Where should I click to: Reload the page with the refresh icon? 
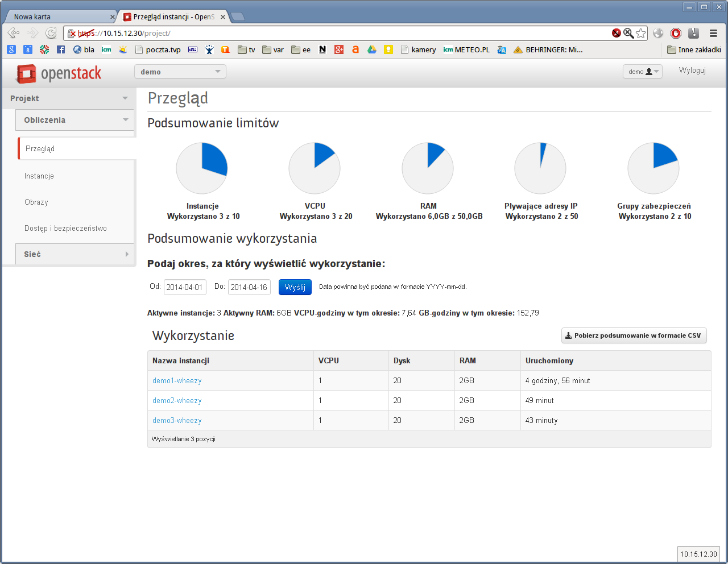(51, 33)
